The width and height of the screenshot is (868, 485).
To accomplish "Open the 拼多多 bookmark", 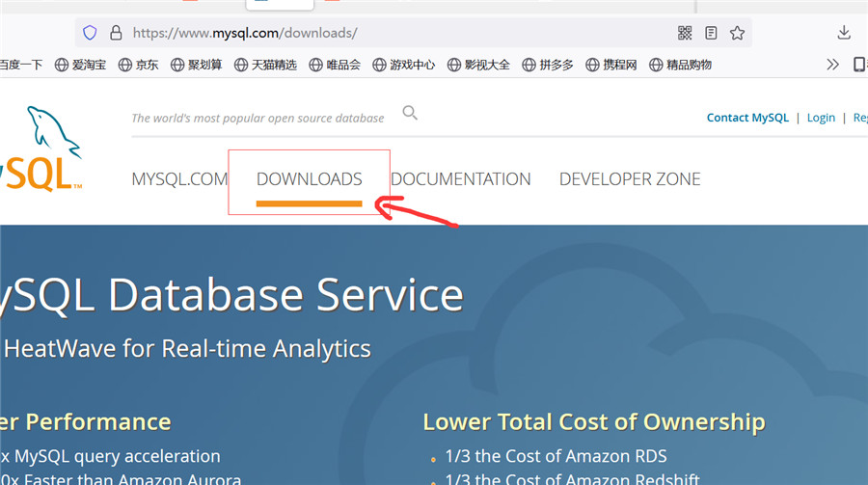I will [548, 65].
